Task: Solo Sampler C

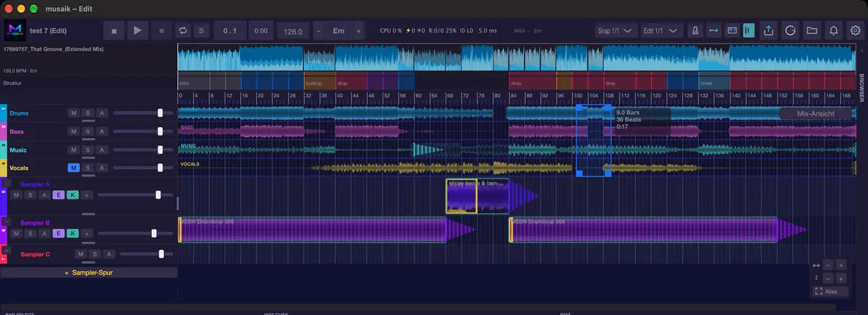Action: point(94,254)
